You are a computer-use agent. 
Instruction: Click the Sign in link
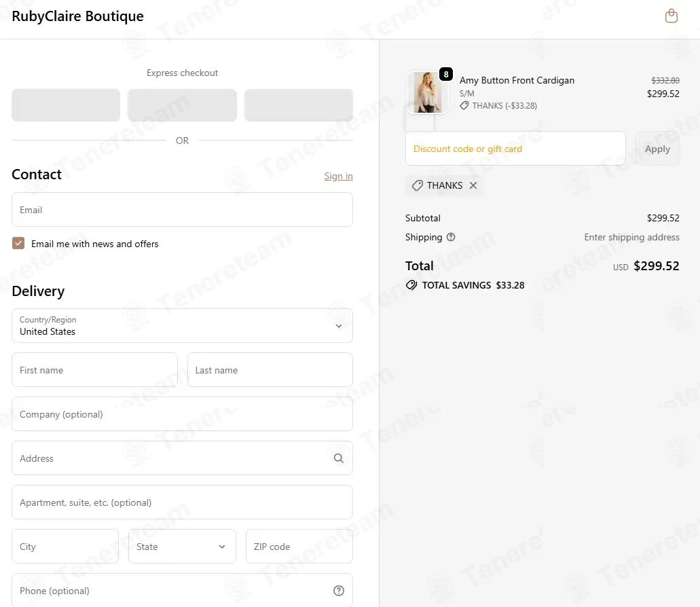click(338, 177)
